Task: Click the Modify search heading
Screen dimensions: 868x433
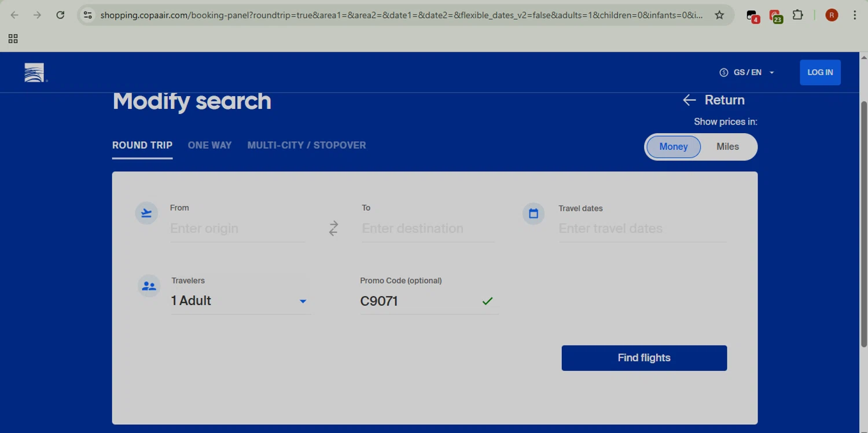Action: [x=192, y=101]
